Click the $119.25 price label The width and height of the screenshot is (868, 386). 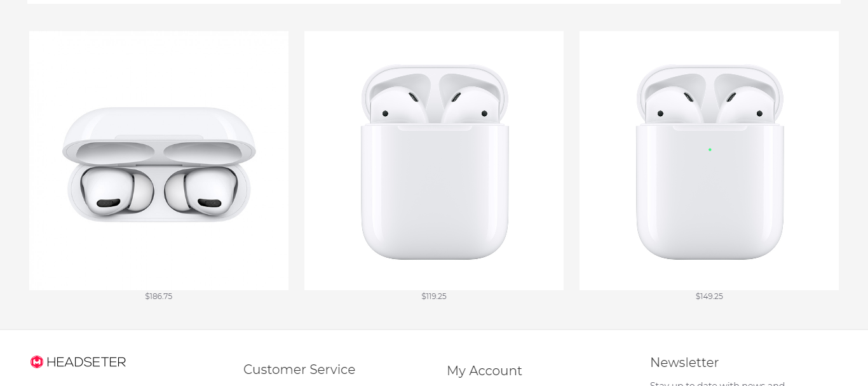point(434,296)
